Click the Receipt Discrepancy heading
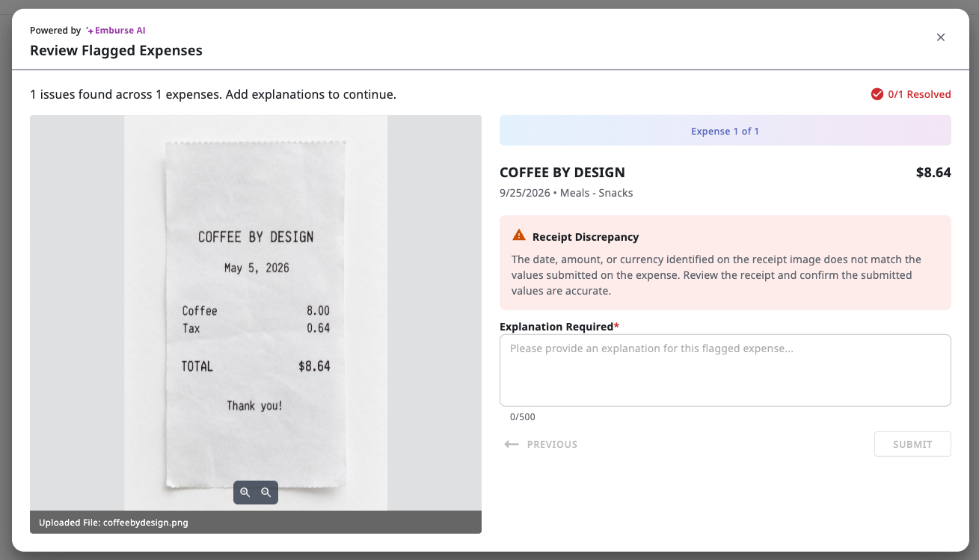 click(x=586, y=237)
